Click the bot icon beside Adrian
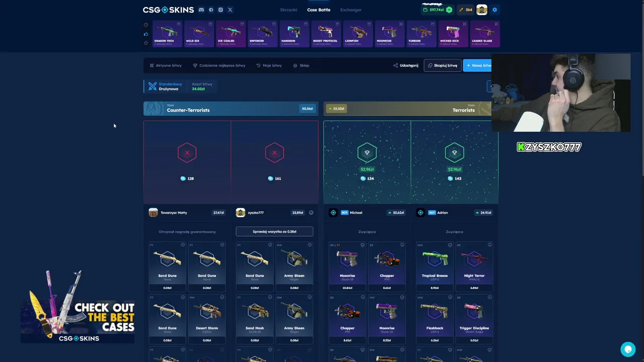 pos(421,213)
